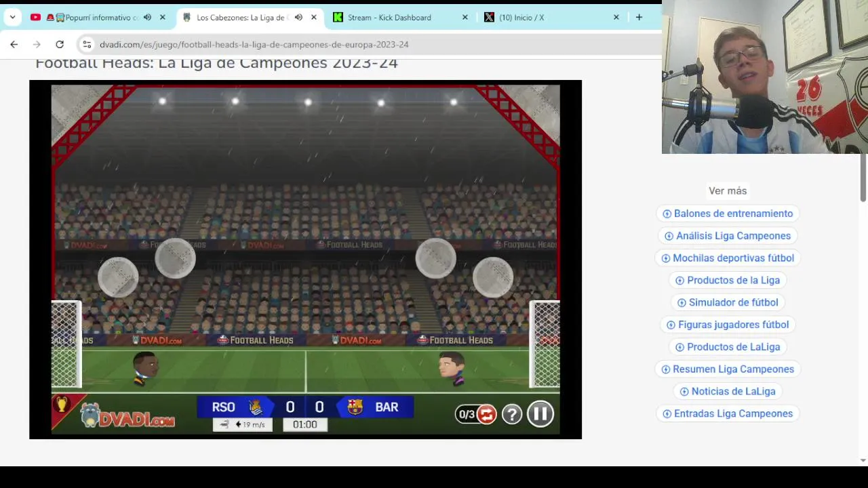Viewport: 868px width, 488px height.
Task: Reload the current page
Action: [x=60, y=44]
